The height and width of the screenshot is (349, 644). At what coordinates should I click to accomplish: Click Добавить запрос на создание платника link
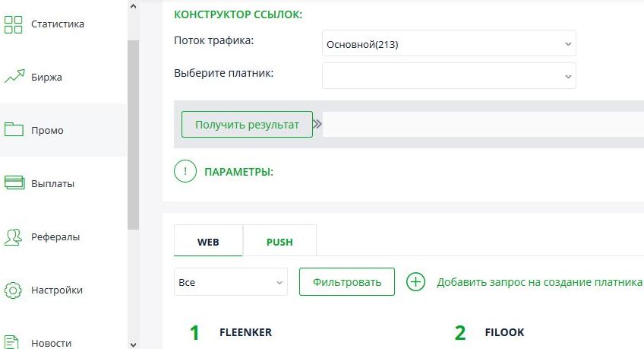(x=539, y=282)
